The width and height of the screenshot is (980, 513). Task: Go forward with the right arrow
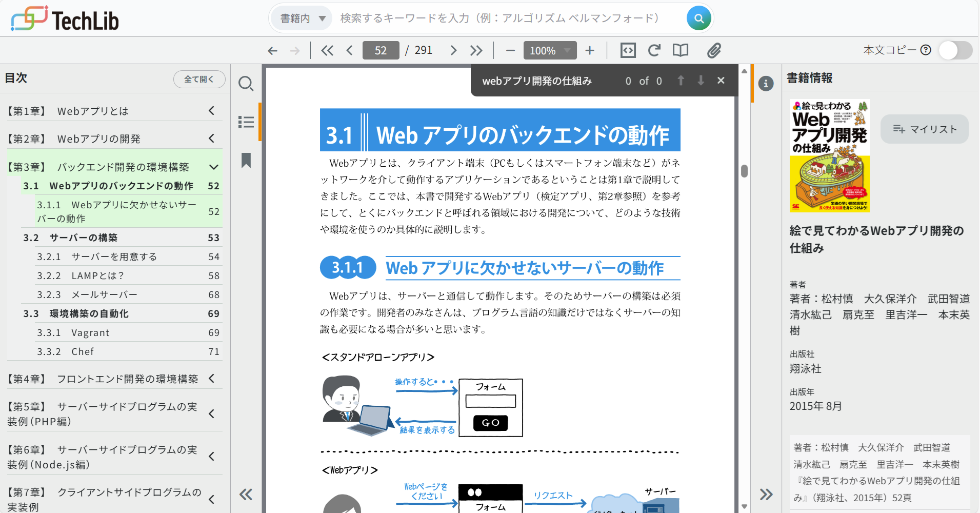pos(295,50)
